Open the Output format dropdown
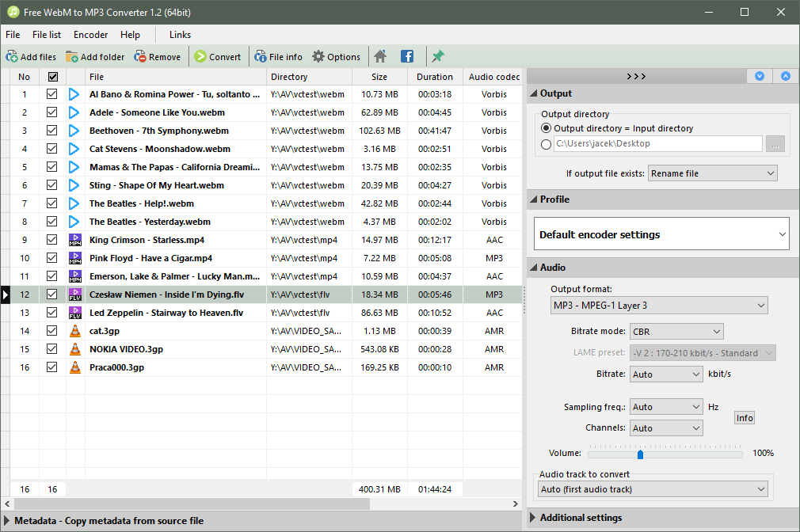The width and height of the screenshot is (800, 532). click(659, 305)
